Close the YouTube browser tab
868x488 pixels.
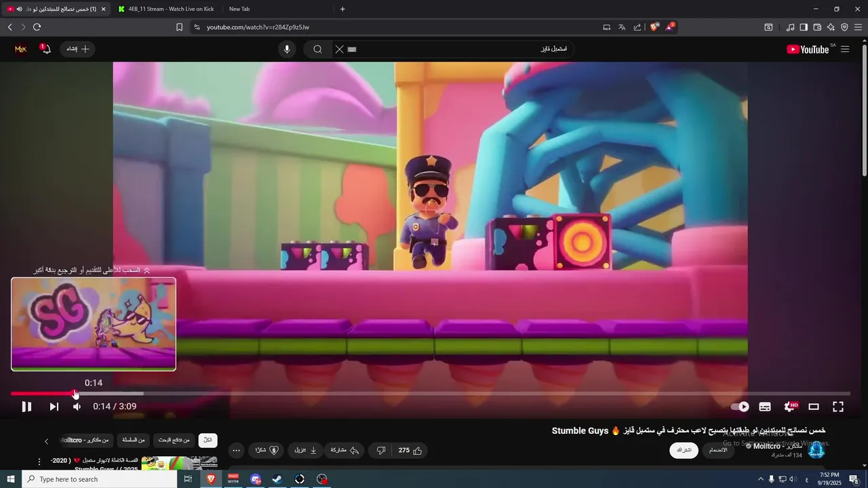coord(103,9)
